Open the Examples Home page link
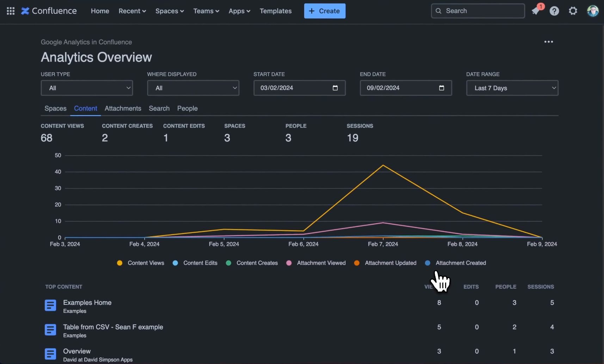Viewport: 604px width, 364px height. pyautogui.click(x=87, y=302)
